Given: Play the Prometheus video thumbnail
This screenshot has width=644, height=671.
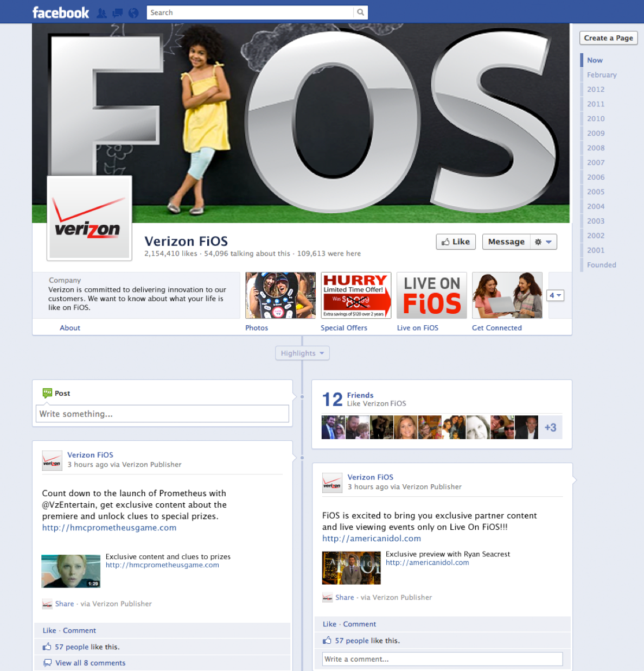Looking at the screenshot, I should point(71,571).
